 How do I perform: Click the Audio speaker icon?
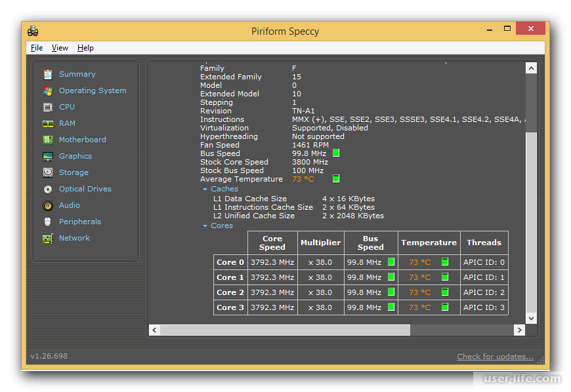click(x=48, y=205)
